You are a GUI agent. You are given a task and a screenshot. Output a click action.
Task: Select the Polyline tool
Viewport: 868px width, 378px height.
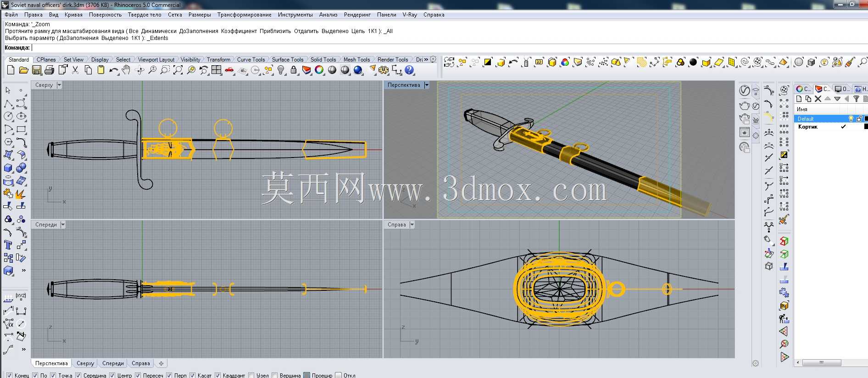8,103
